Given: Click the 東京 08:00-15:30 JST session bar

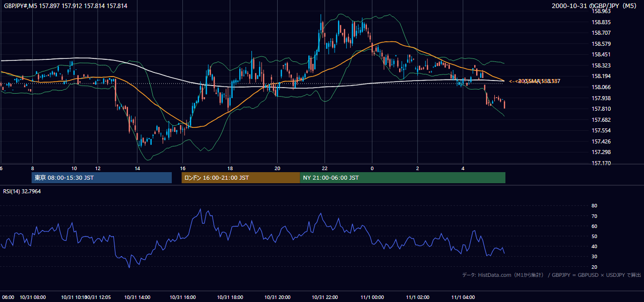Looking at the screenshot, I should (x=102, y=178).
